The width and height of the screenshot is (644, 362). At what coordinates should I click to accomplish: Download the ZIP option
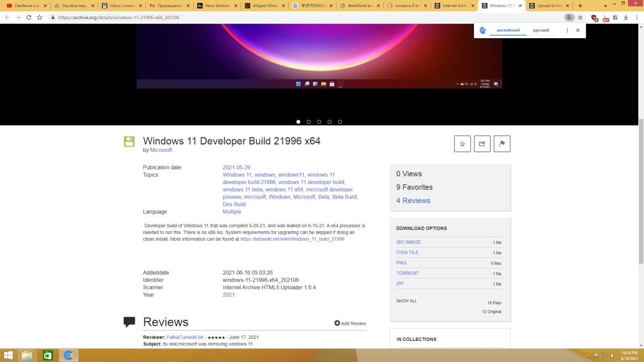[400, 284]
